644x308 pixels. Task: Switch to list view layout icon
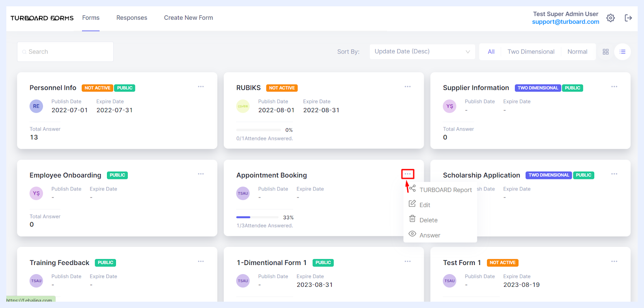[622, 52]
